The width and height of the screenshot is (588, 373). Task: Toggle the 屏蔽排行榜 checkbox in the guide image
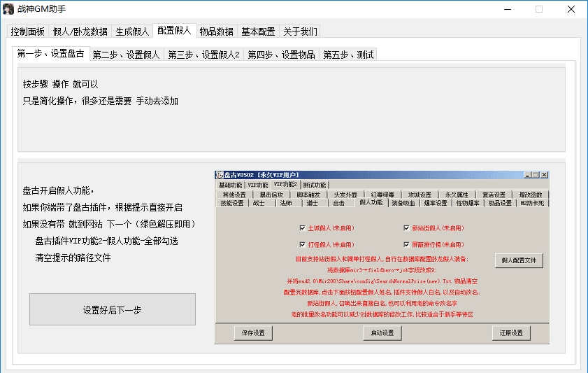406,245
